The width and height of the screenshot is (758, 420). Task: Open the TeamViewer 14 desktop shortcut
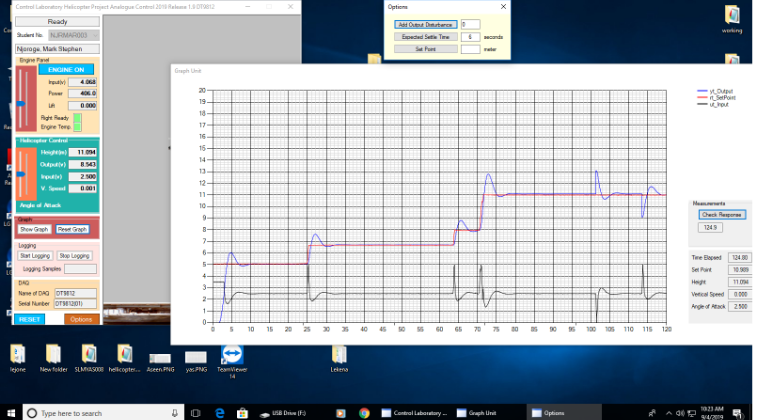click(x=231, y=357)
